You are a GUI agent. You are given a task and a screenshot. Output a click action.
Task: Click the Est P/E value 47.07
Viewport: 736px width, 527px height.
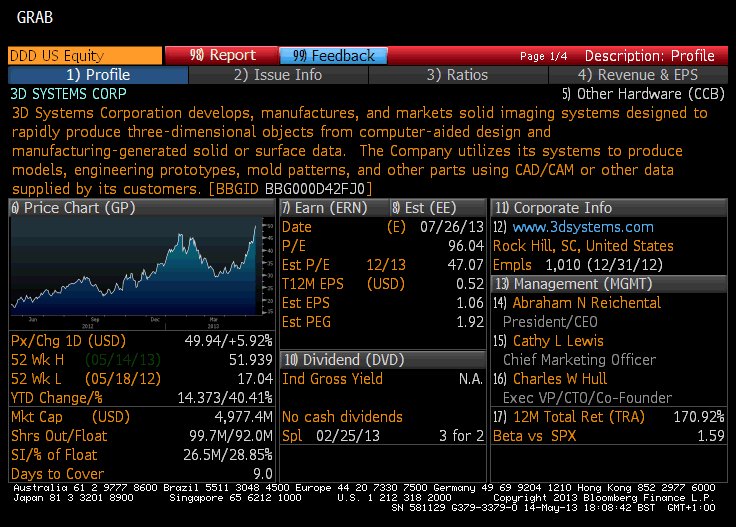[x=465, y=265]
